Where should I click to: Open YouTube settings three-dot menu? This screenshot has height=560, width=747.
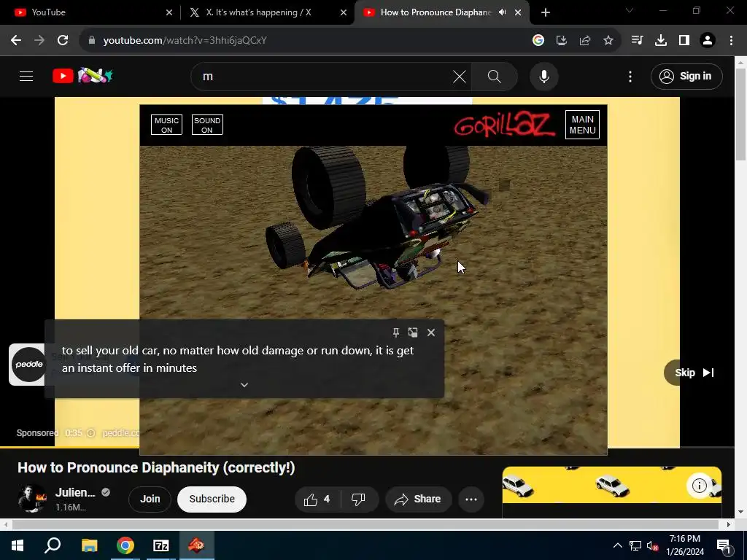630,76
